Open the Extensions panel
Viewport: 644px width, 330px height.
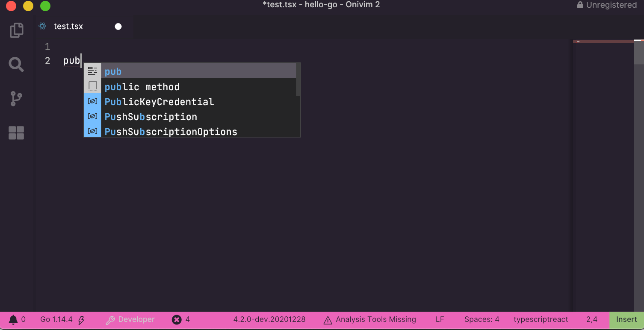16,133
